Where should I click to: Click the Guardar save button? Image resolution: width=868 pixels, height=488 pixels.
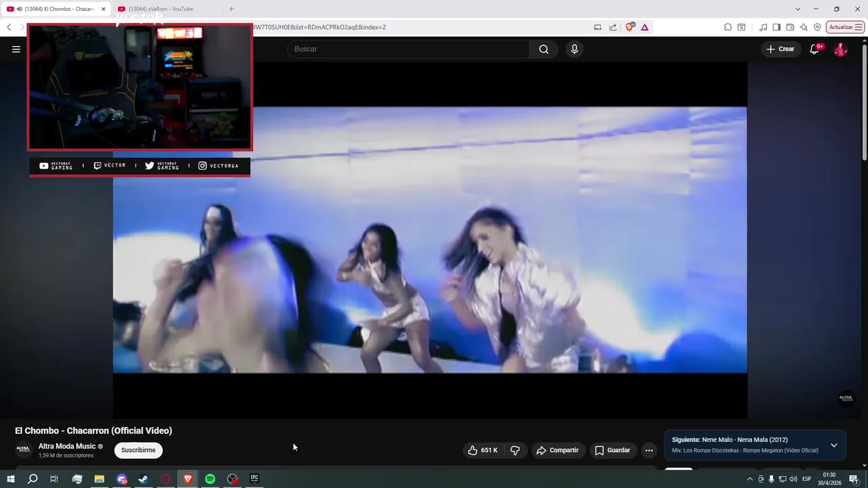[x=612, y=450]
